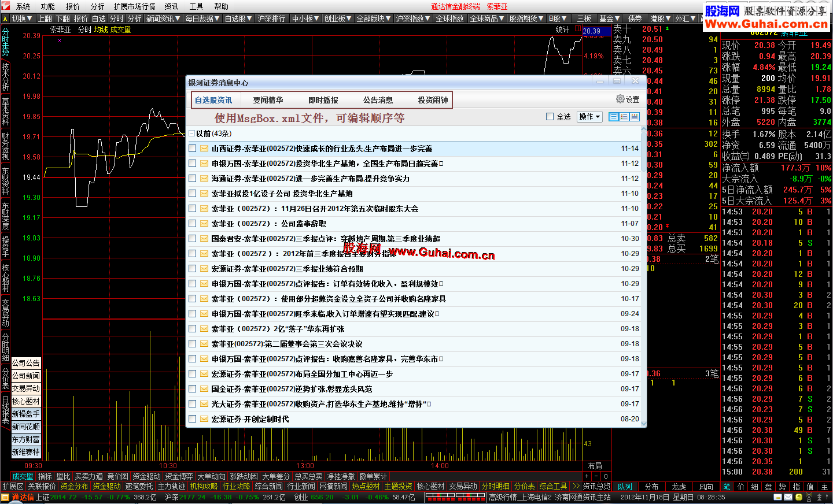
Task: Open the 中小板 dropdown
Action: [x=305, y=18]
